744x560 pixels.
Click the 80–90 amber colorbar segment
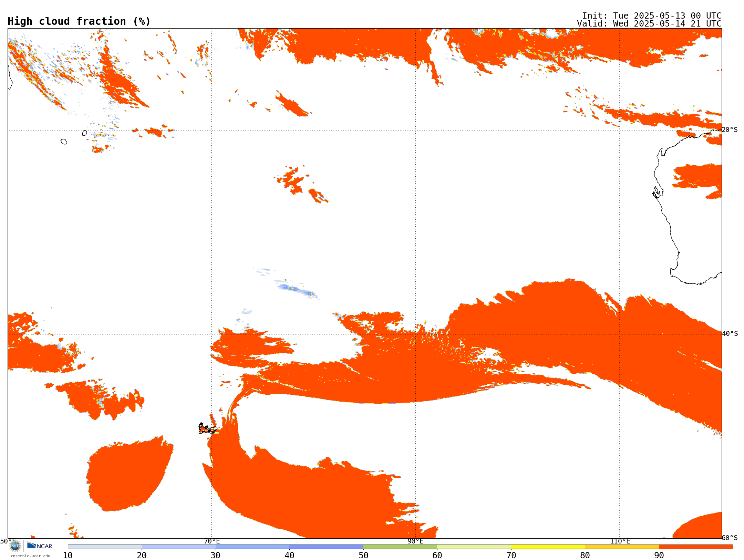click(x=622, y=547)
